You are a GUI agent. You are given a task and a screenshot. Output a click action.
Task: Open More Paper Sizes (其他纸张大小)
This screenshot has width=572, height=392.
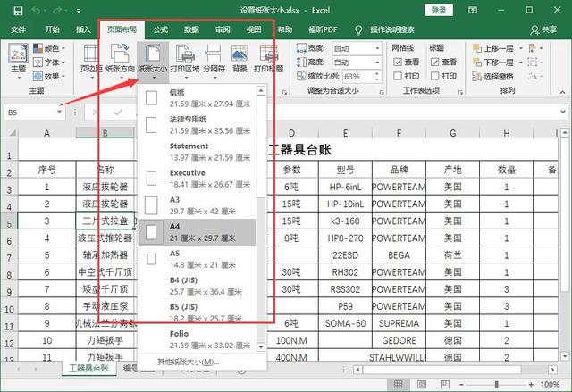coord(188,362)
